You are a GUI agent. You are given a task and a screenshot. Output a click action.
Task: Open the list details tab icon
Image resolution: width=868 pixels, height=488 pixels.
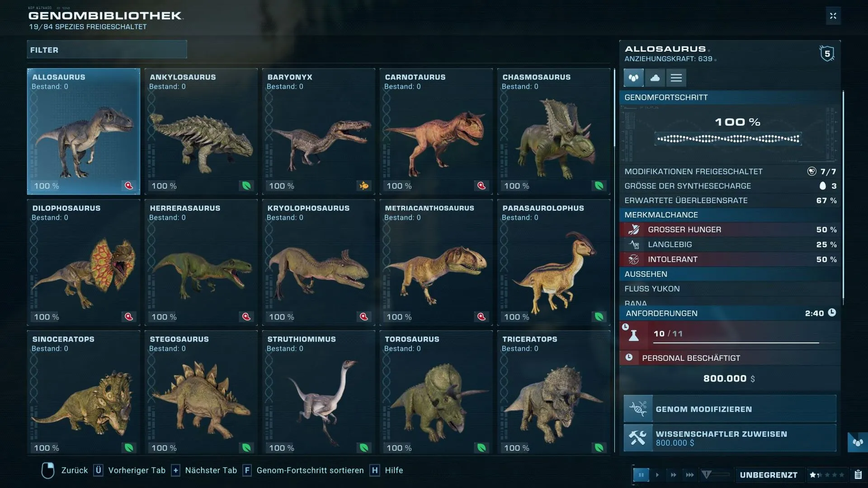[x=676, y=78]
